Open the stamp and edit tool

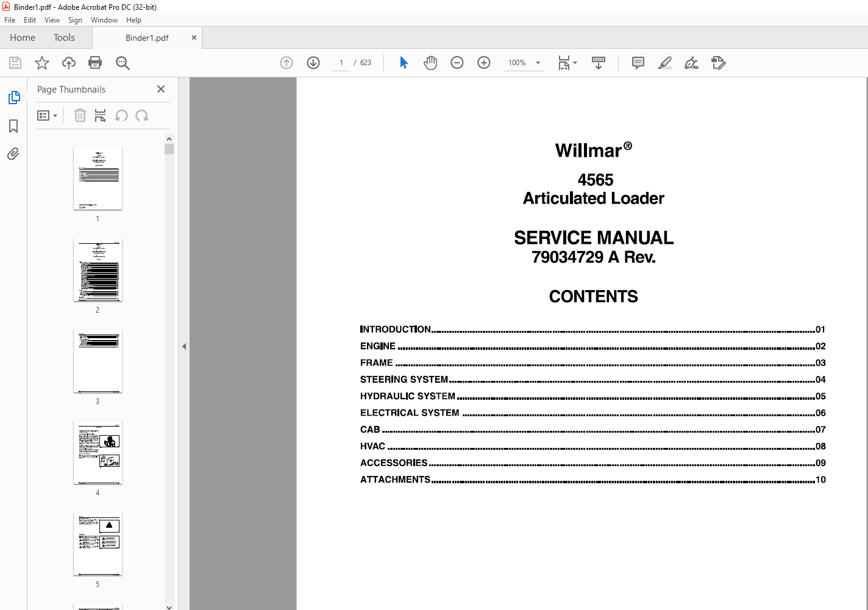(719, 63)
